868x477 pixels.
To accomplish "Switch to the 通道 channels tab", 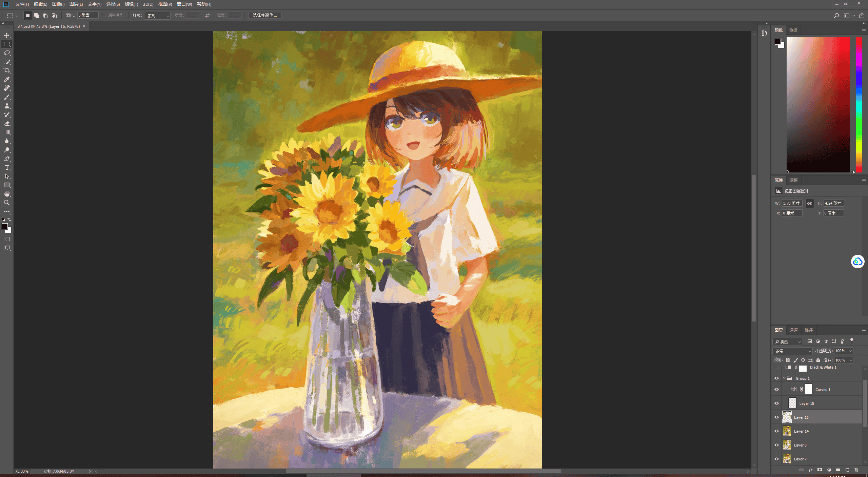I will coord(793,330).
